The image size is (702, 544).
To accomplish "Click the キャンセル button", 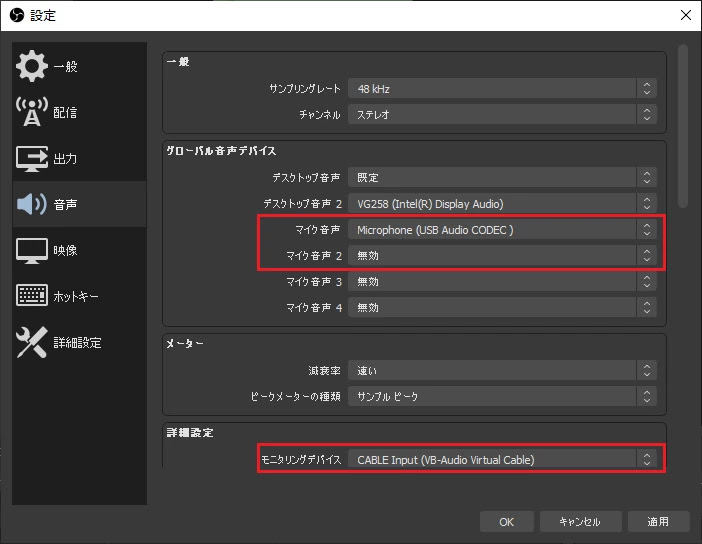I will coord(580,522).
